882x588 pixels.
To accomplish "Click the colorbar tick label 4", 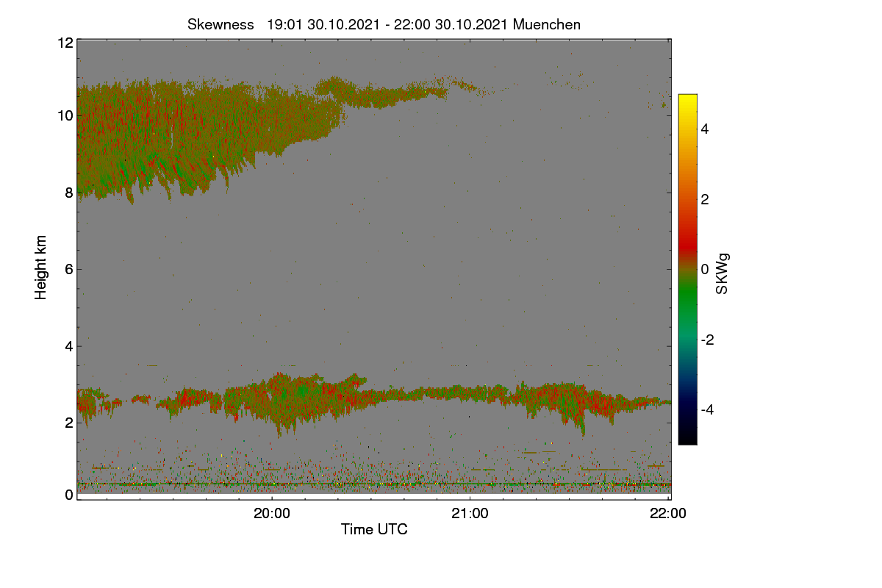I will (x=705, y=129).
